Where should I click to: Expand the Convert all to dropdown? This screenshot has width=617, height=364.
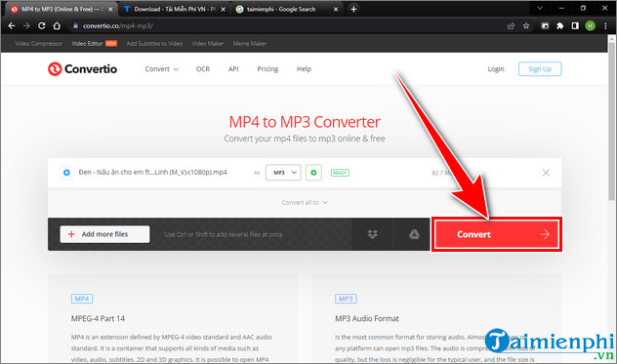305,202
